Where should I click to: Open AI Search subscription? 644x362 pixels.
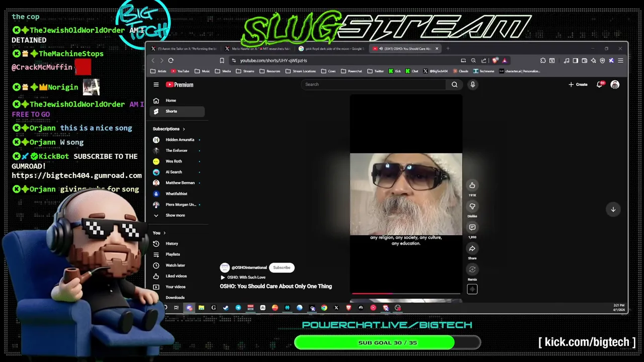(177, 172)
